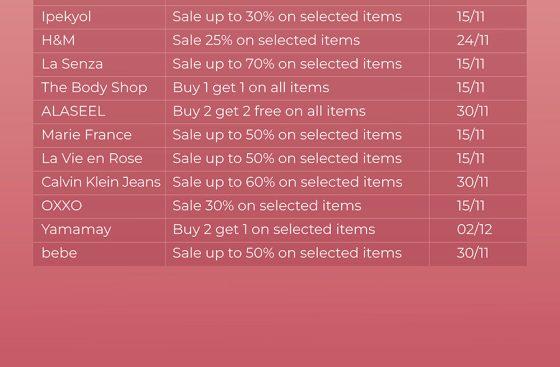Select La Vie en Rose brand name
560x367 pixels.
point(92,158)
